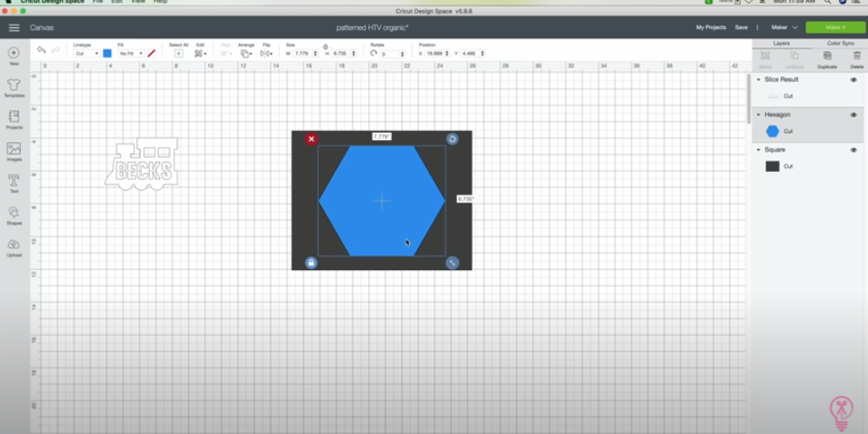Open the File menu

pos(97,2)
